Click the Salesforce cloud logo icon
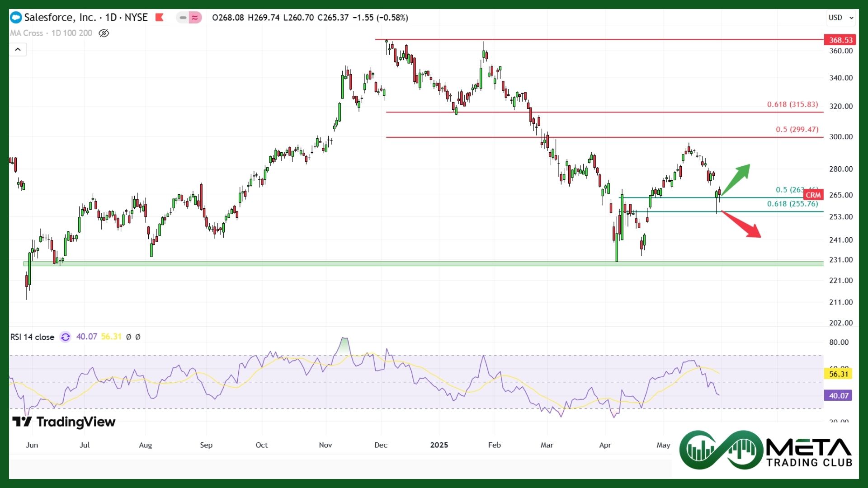 pos(16,18)
